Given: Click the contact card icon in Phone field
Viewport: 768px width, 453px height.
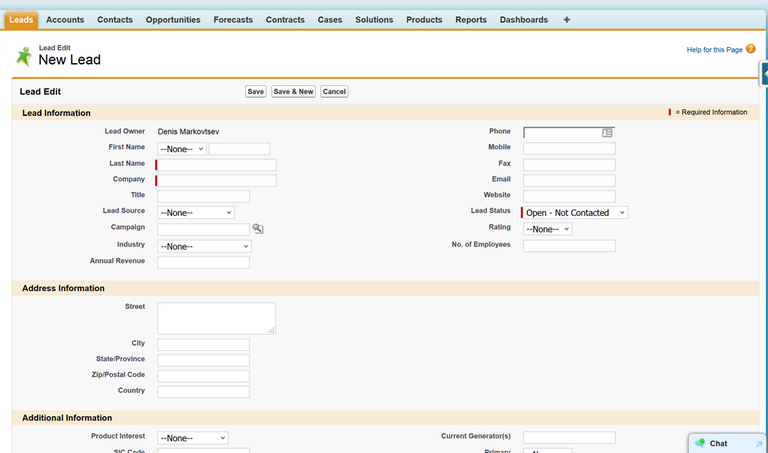Looking at the screenshot, I should click(607, 133).
